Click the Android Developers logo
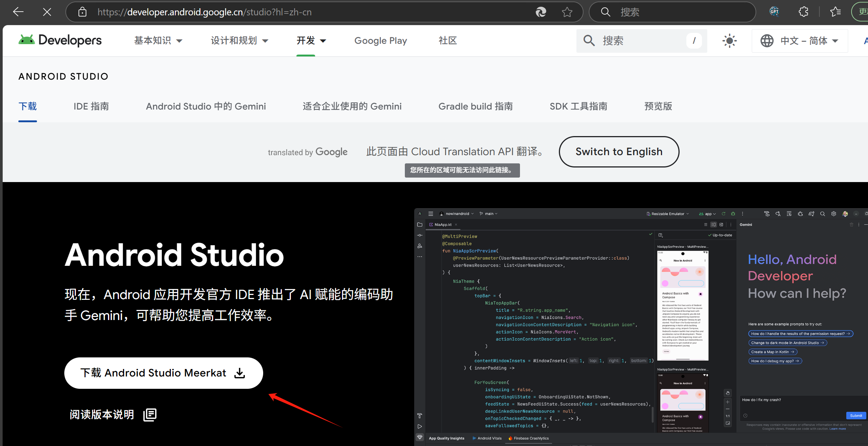The width and height of the screenshot is (868, 446). pos(60,40)
